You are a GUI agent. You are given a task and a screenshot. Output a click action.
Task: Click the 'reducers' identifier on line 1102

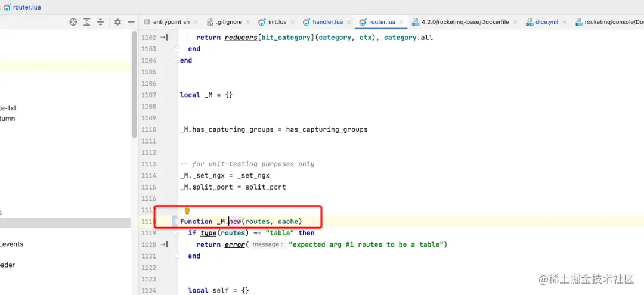pyautogui.click(x=241, y=38)
